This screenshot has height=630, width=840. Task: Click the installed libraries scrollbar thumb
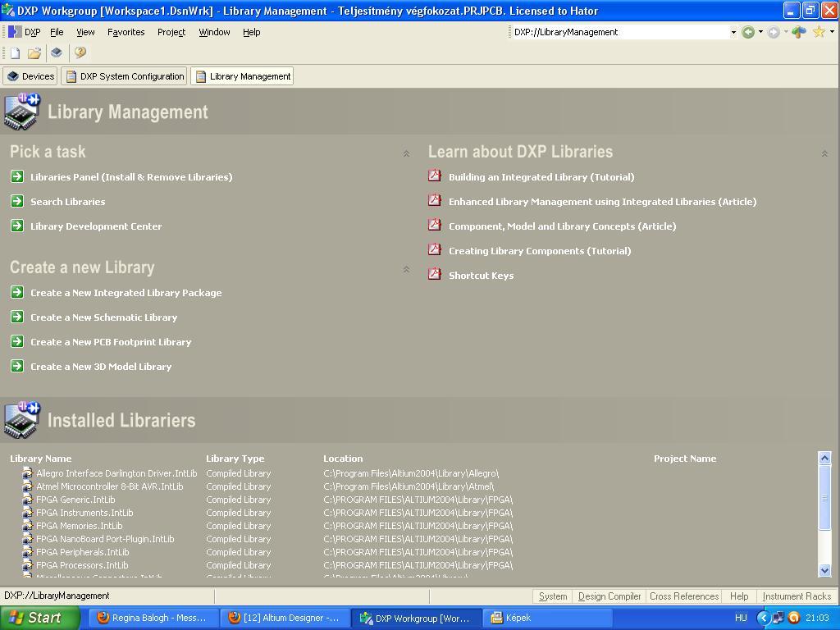[x=824, y=498]
